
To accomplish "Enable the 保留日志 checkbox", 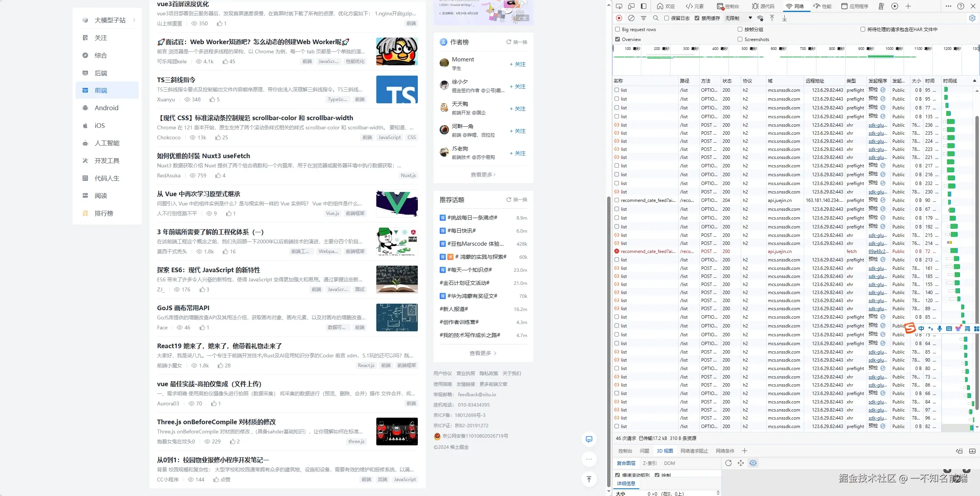I will 667,18.
